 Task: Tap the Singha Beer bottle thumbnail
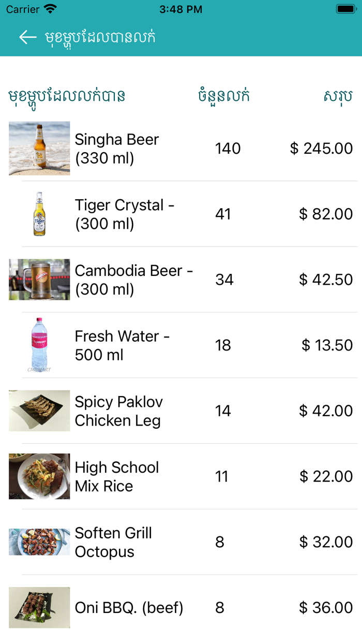(x=39, y=149)
